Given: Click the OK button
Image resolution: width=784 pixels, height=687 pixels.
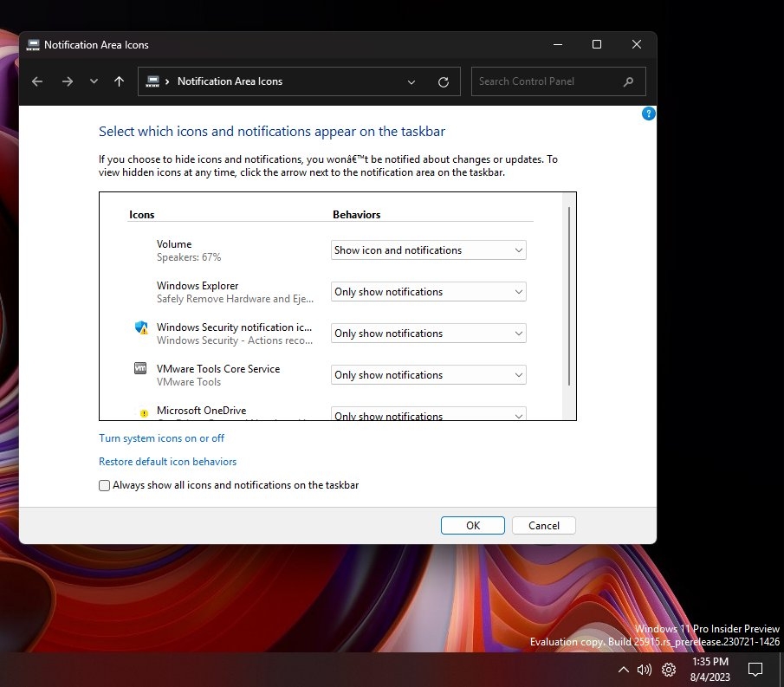Looking at the screenshot, I should pyautogui.click(x=472, y=526).
